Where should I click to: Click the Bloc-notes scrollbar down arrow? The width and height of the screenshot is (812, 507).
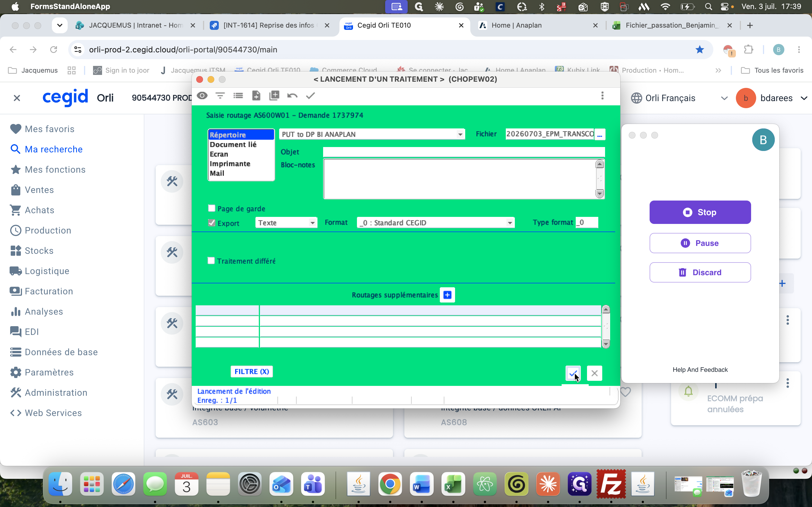click(x=600, y=194)
